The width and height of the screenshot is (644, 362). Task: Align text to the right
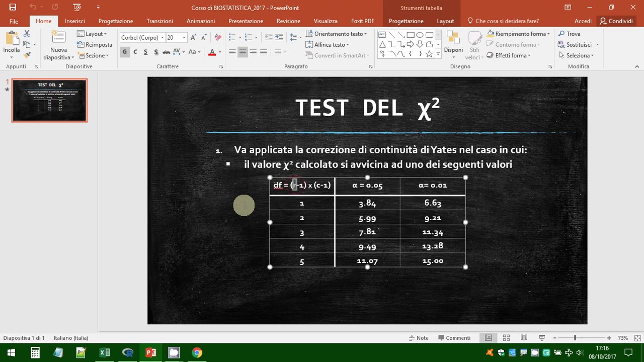point(253,52)
